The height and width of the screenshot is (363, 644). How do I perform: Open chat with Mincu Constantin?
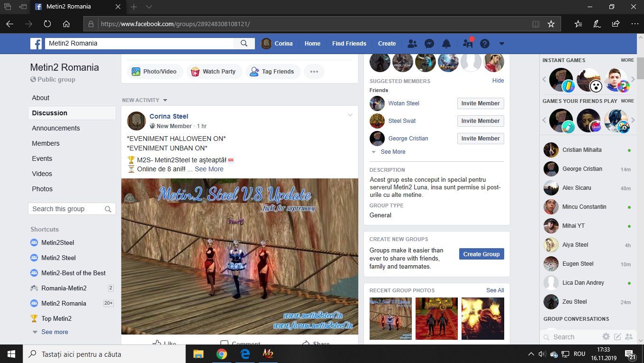[x=588, y=207]
